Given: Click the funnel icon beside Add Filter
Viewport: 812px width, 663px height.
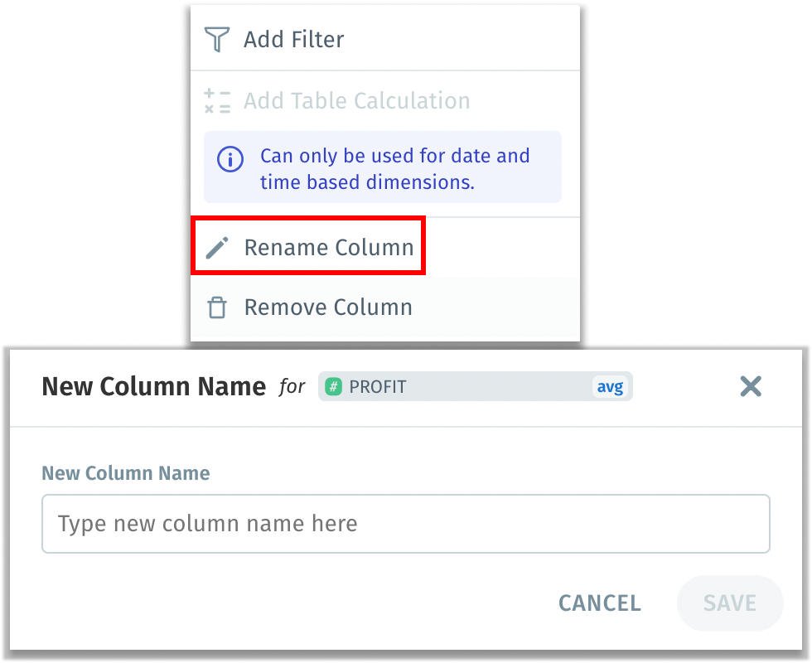Looking at the screenshot, I should coord(217,40).
